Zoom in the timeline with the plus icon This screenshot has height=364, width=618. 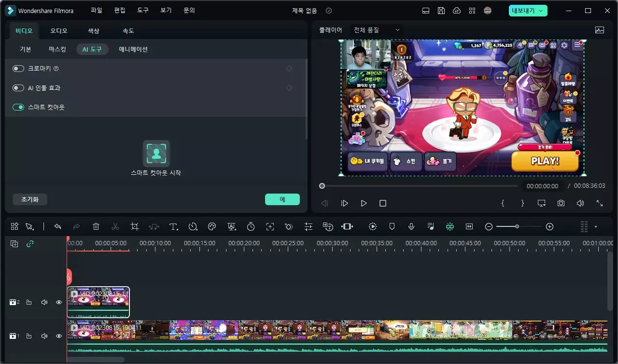549,226
